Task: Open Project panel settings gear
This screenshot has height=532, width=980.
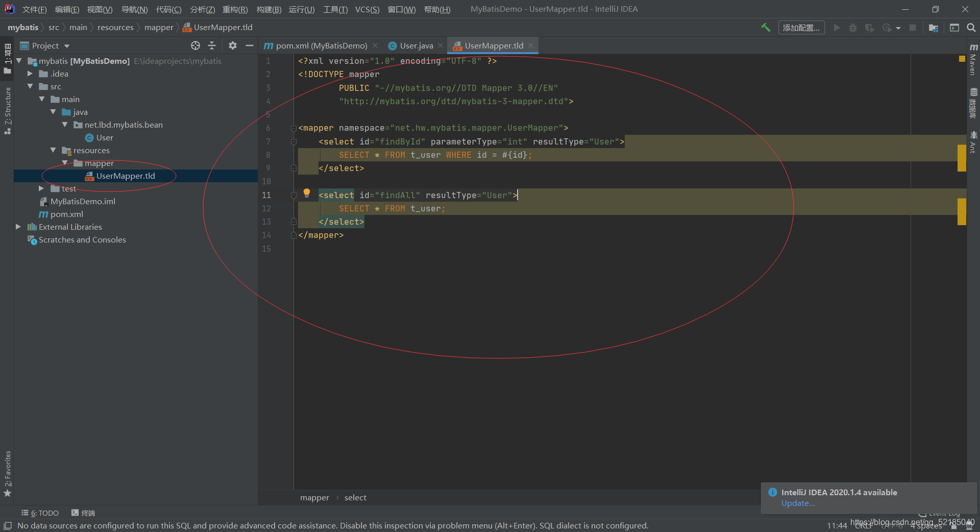Action: [233, 45]
